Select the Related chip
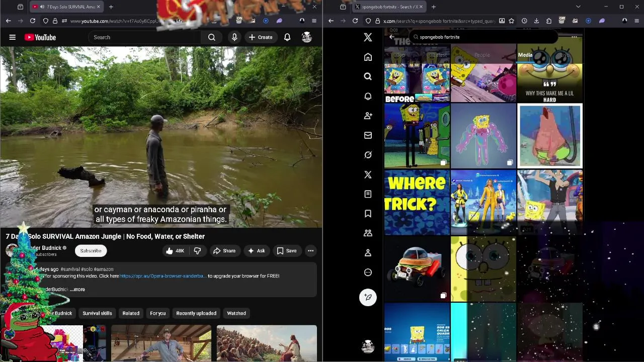This screenshot has width=644, height=362. (x=131, y=313)
